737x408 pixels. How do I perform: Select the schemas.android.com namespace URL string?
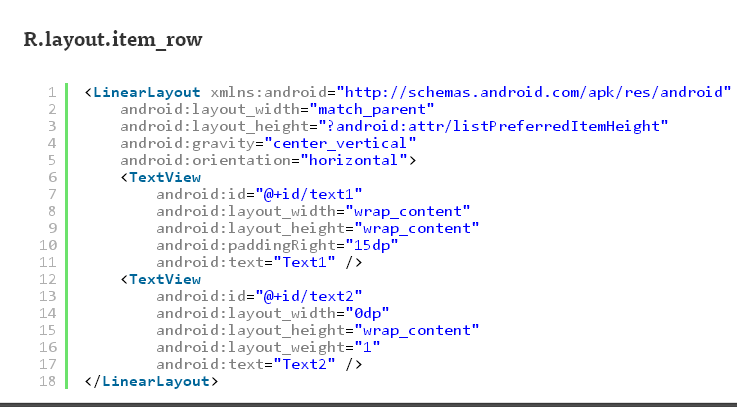(534, 92)
